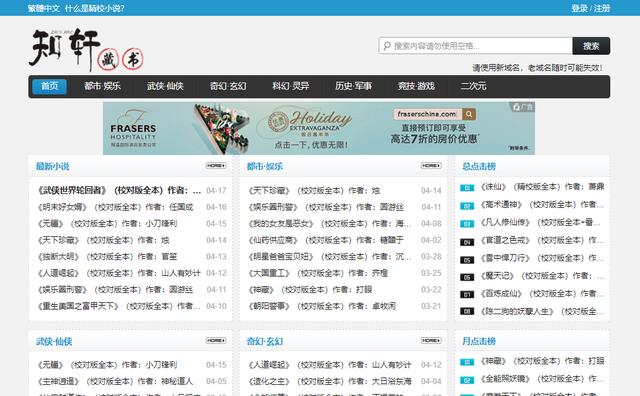This screenshot has width=640, height=396.
Task: Open 《娱乐圈刑警》 in the 都市·娱乐 list
Action: click(326, 207)
